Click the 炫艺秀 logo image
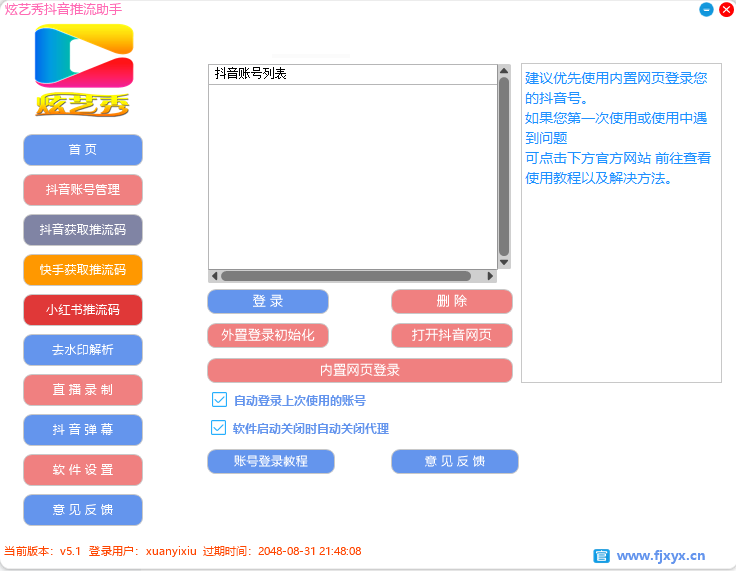Screen dimensions: 736x571 (x=84, y=70)
